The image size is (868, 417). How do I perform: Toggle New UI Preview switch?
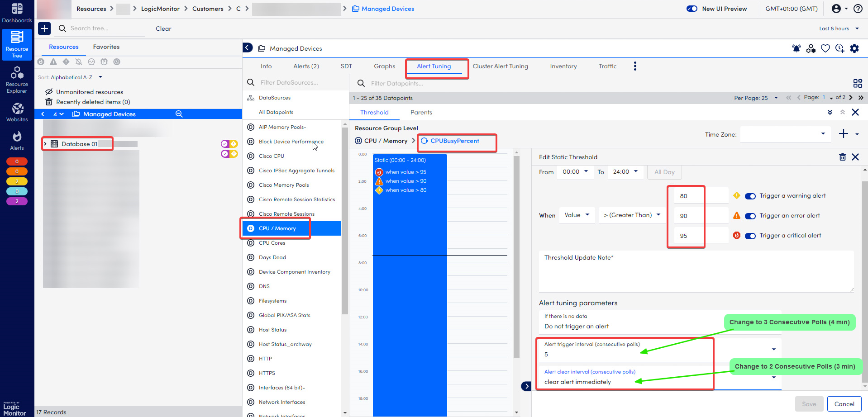point(692,9)
